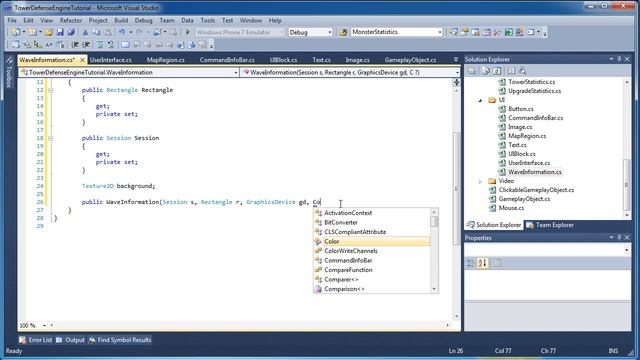Collapse the UI folder in Solution Explorer
Screen dimensions: 640x360
pos(480,100)
